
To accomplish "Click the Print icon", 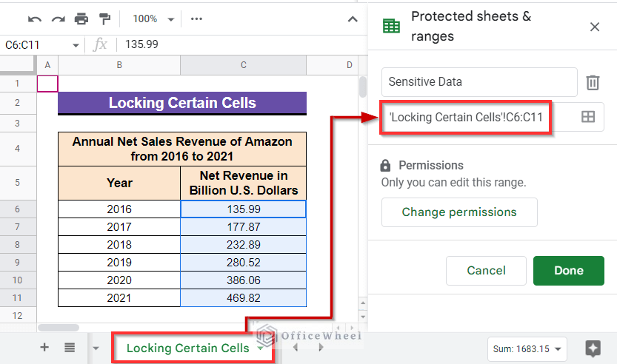I will 81,19.
